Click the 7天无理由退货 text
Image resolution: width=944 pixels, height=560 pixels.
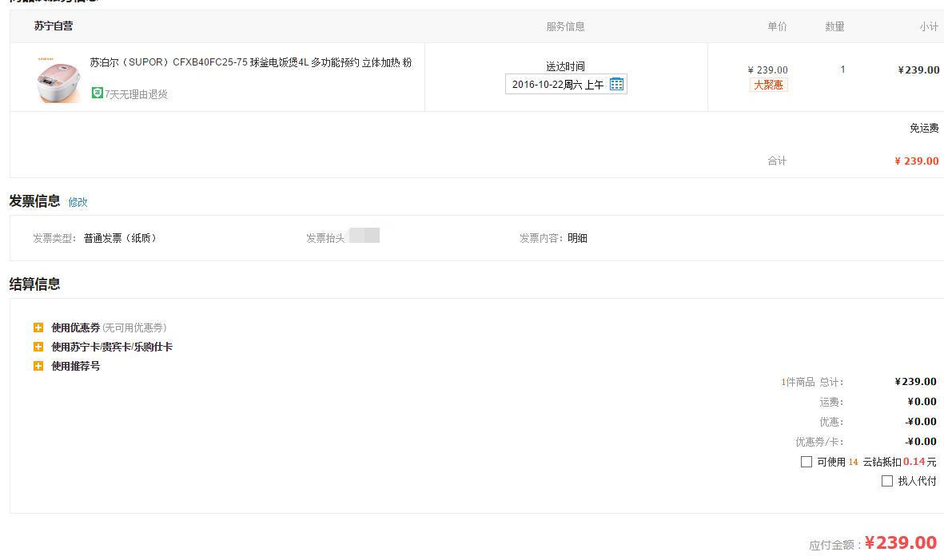point(136,94)
